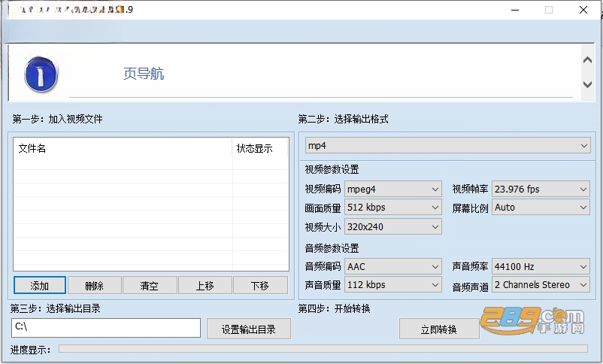This screenshot has height=364, width=603.
Task: Click the 删除 delete button
Action: [95, 286]
